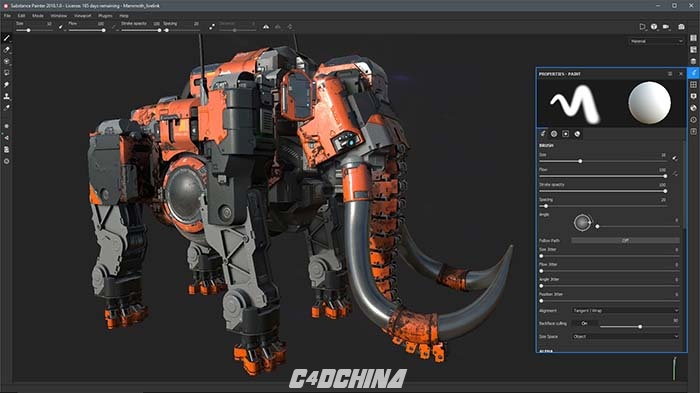Open the Alignment Tangent | Wrap dropdown
This screenshot has width=700, height=393.
[625, 310]
